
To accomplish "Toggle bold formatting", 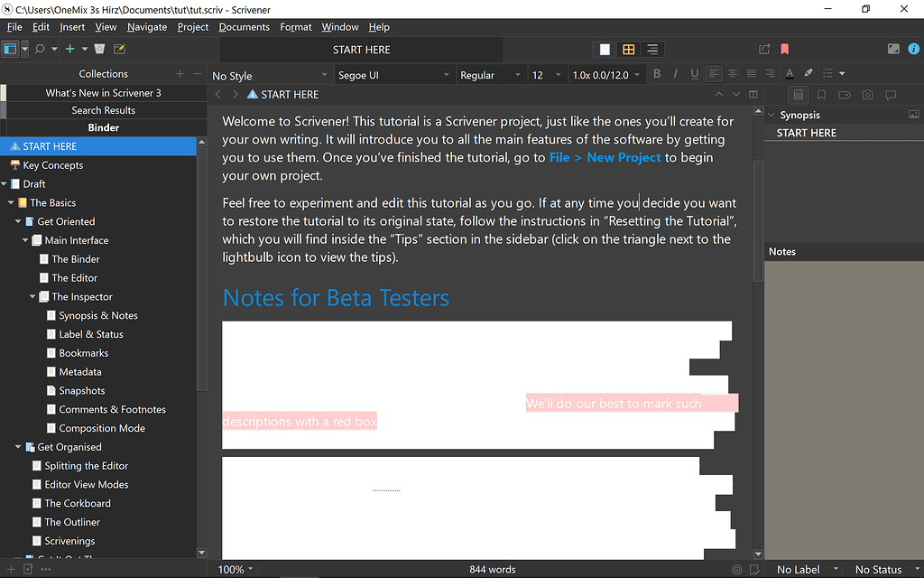I will point(656,74).
